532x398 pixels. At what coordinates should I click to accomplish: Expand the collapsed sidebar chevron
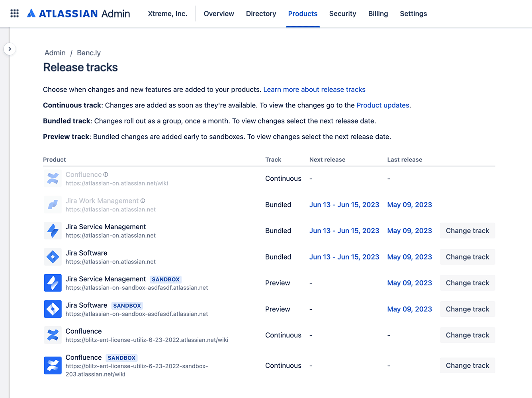click(10, 49)
